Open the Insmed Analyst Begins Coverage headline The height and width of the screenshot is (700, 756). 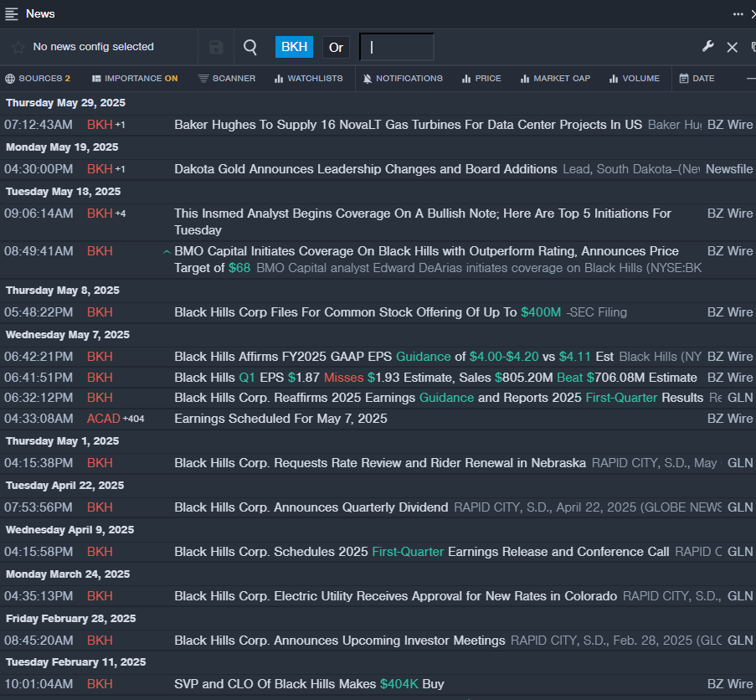pyautogui.click(x=422, y=222)
